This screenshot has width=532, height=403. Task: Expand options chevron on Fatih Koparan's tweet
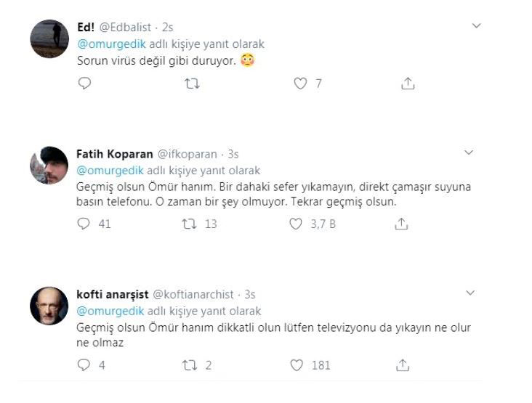click(469, 153)
